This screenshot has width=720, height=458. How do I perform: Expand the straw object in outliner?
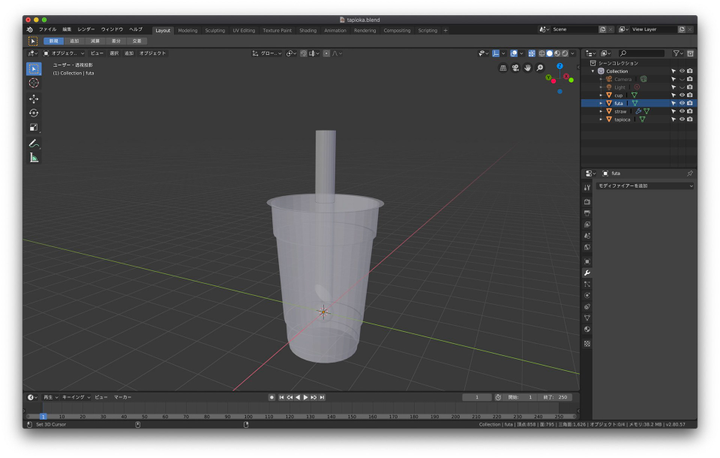pyautogui.click(x=601, y=111)
